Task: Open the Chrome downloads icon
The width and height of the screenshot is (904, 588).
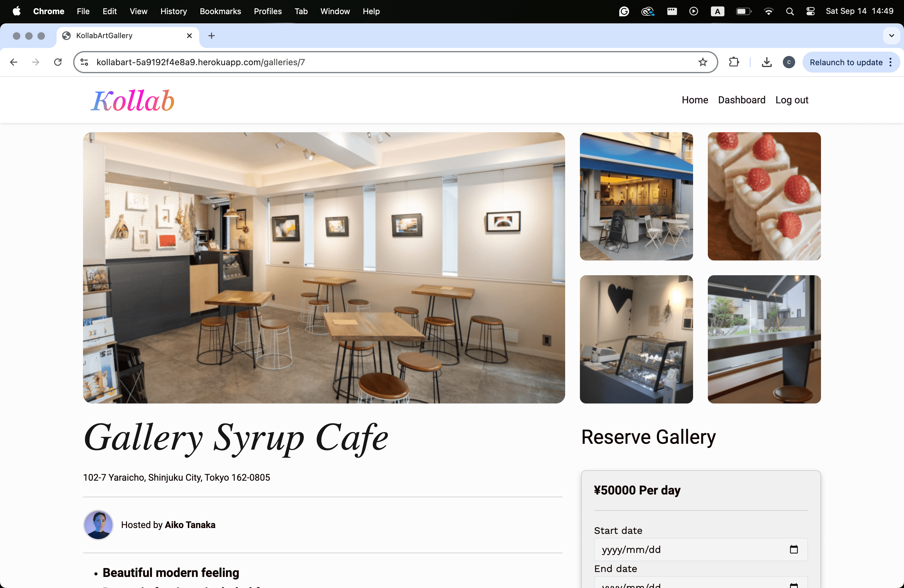Action: pyautogui.click(x=767, y=62)
